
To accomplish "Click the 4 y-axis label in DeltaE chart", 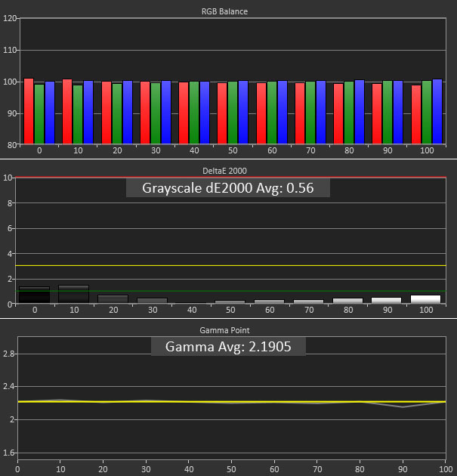I will [x=10, y=253].
